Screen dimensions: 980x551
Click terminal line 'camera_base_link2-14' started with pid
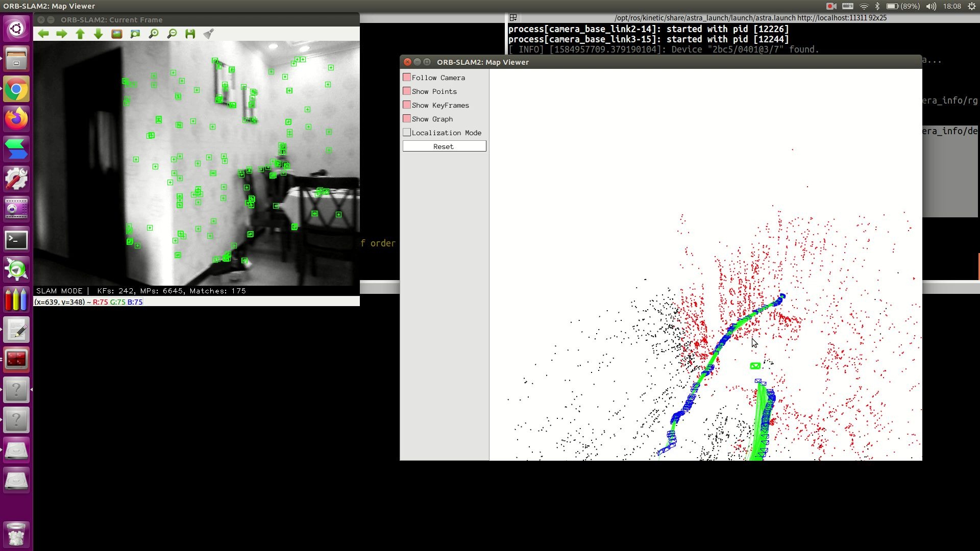tap(648, 29)
